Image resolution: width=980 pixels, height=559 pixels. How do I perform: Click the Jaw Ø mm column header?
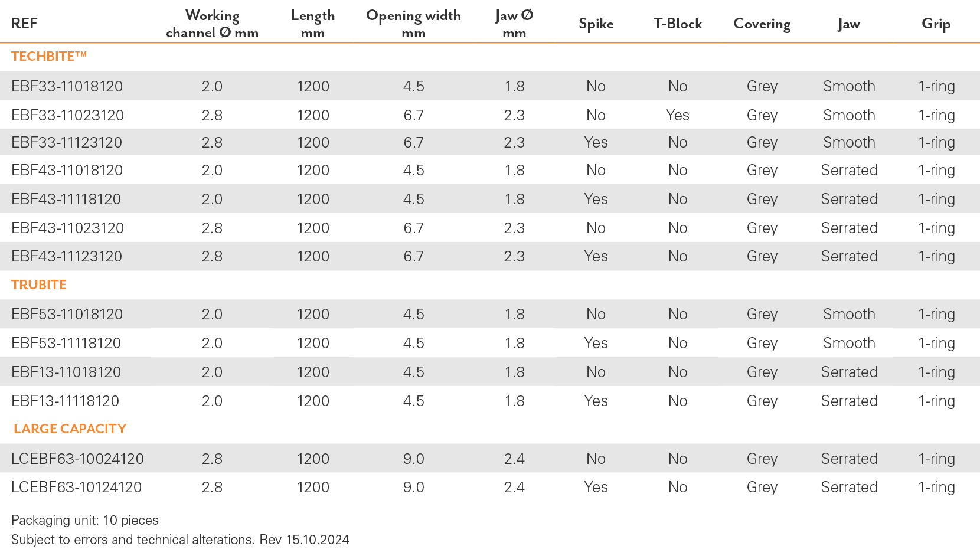(514, 24)
